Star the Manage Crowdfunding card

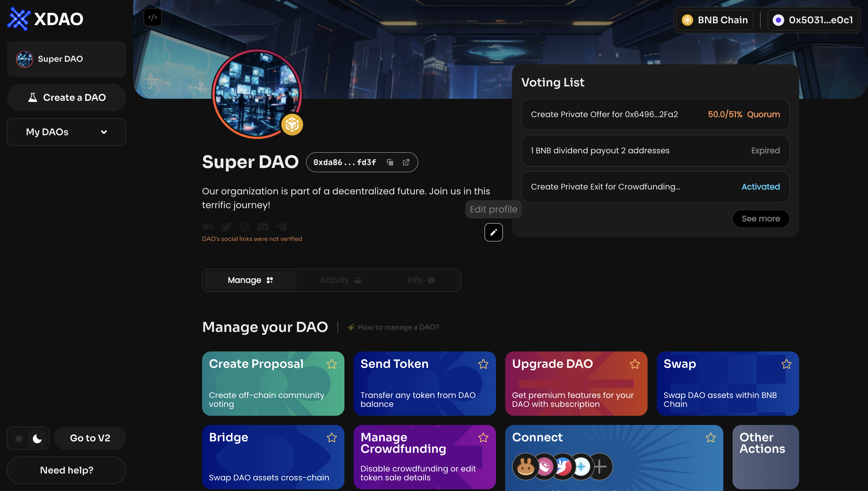[483, 438]
